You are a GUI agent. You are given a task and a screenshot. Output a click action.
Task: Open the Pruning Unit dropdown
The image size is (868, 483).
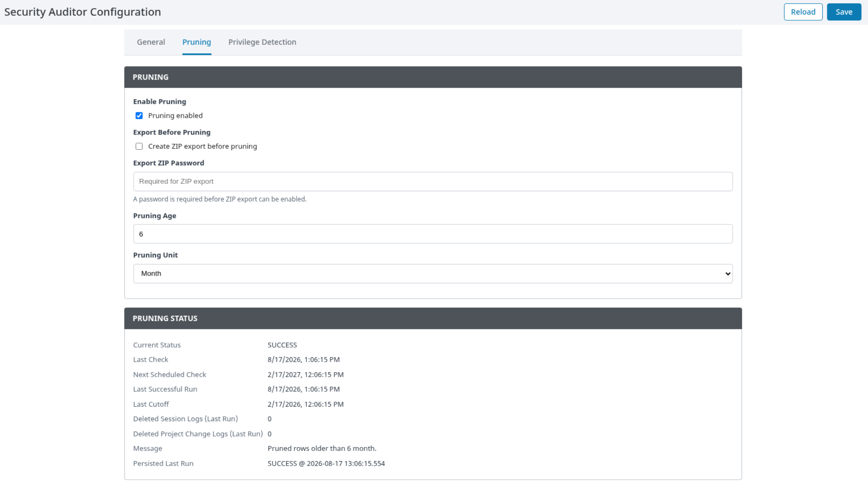[433, 274]
